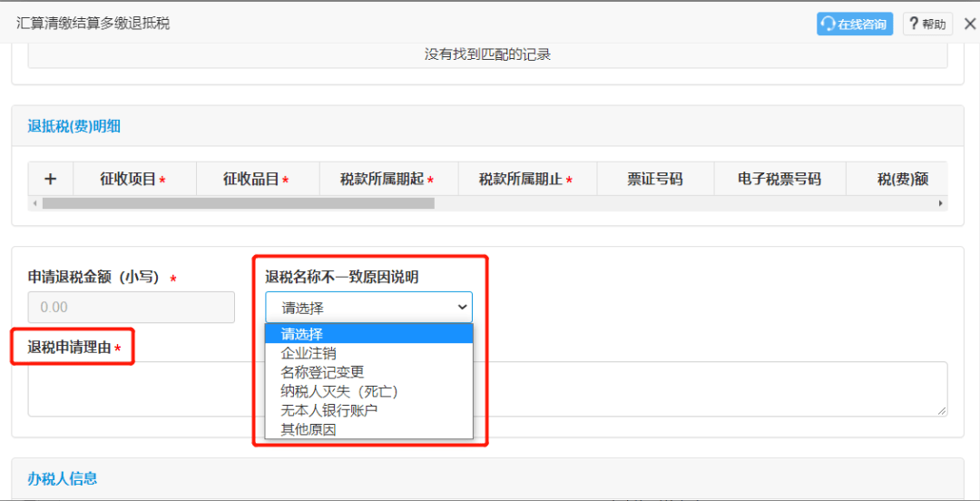Click the 退税申请理由 text area
The width and height of the screenshot is (980, 501).
click(x=708, y=388)
